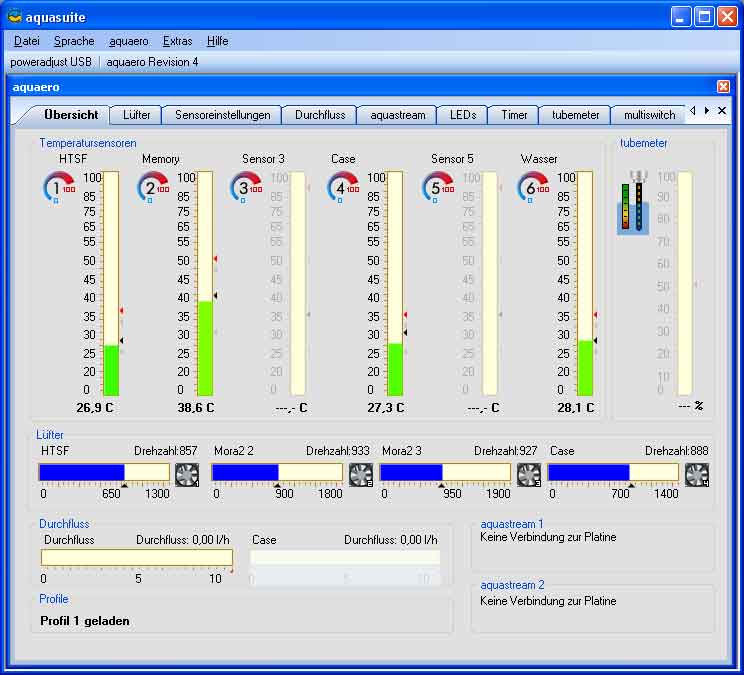The width and height of the screenshot is (744, 675).
Task: Click the Sensor 5 disabled temperature bar
Action: click(x=490, y=283)
